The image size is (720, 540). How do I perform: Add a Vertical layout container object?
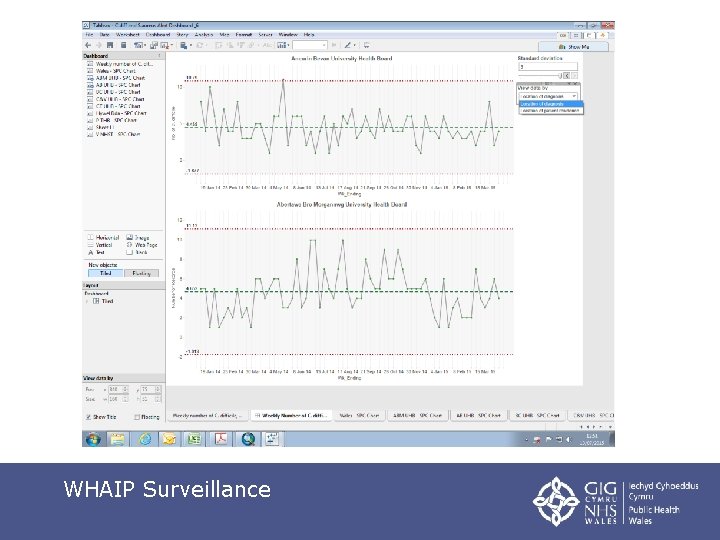100,245
